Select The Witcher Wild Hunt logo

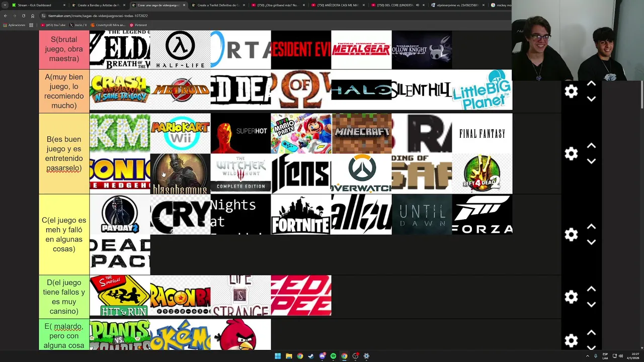point(240,173)
